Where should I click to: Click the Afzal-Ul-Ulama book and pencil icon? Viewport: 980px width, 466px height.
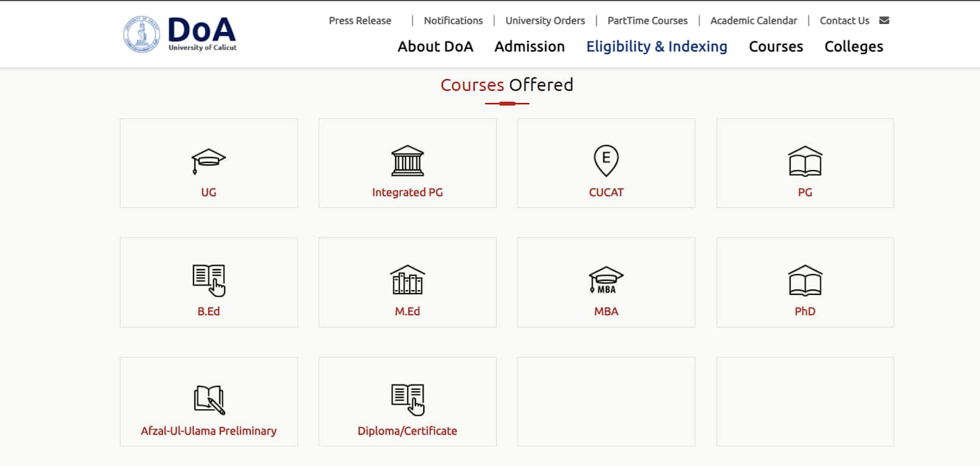(x=209, y=400)
